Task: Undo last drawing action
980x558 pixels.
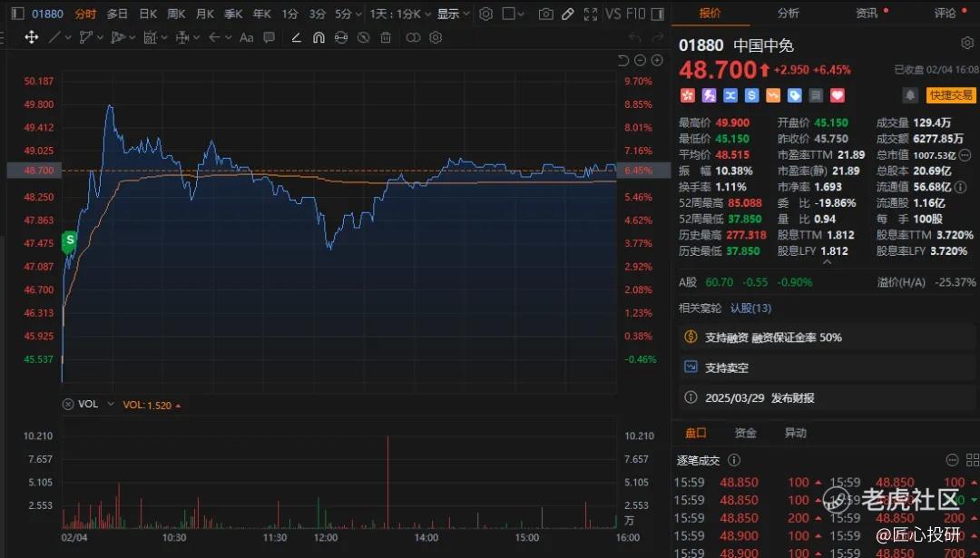Action: point(635,37)
